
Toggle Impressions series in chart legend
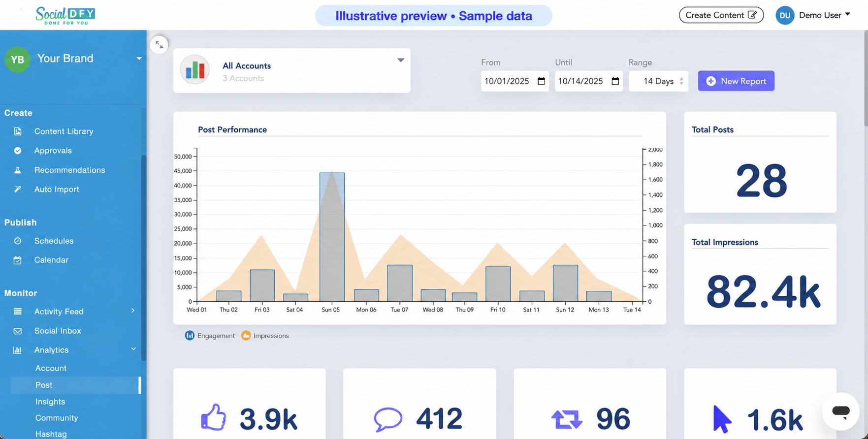(x=265, y=336)
